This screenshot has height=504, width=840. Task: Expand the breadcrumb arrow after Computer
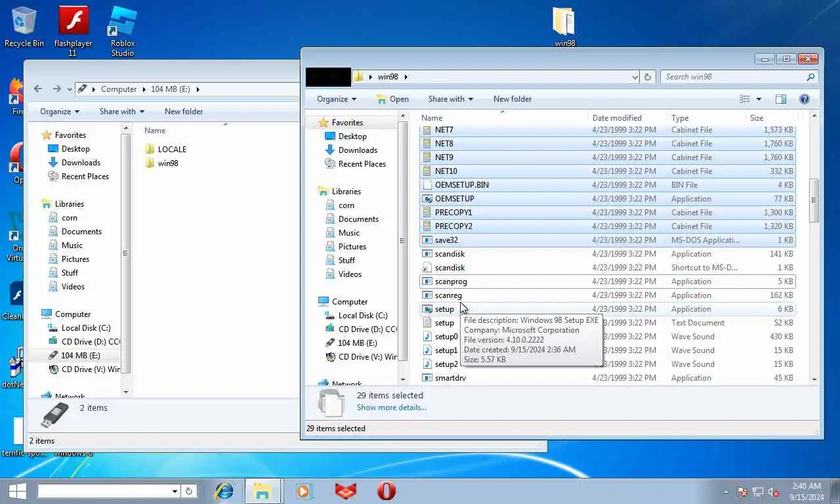pos(143,89)
